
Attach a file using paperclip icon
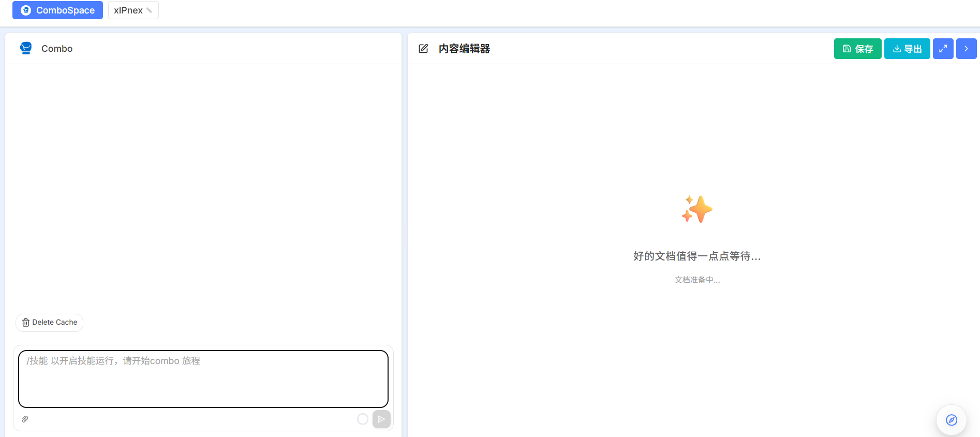[25, 419]
